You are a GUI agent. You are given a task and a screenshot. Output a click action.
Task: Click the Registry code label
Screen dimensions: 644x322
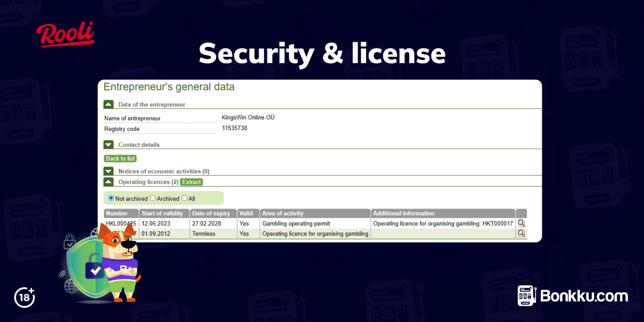click(122, 129)
